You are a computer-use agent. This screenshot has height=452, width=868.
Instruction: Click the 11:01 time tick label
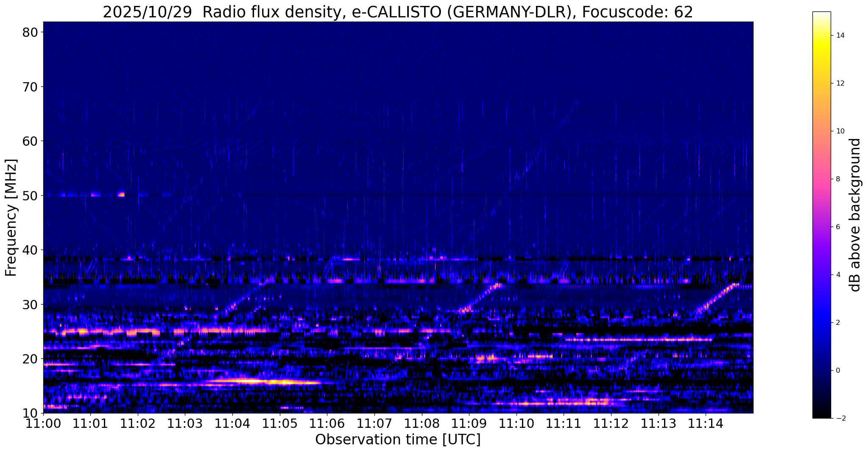(x=90, y=423)
